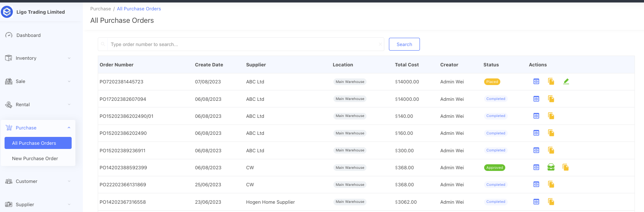
Task: Expand the Inventory sidebar menu
Action: [69, 58]
